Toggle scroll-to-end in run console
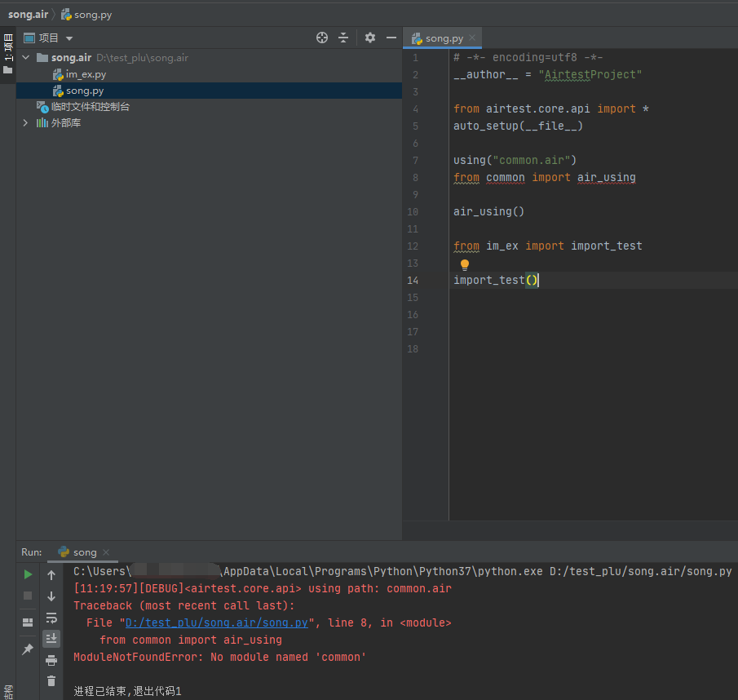Viewport: 738px width, 700px height. (x=51, y=639)
